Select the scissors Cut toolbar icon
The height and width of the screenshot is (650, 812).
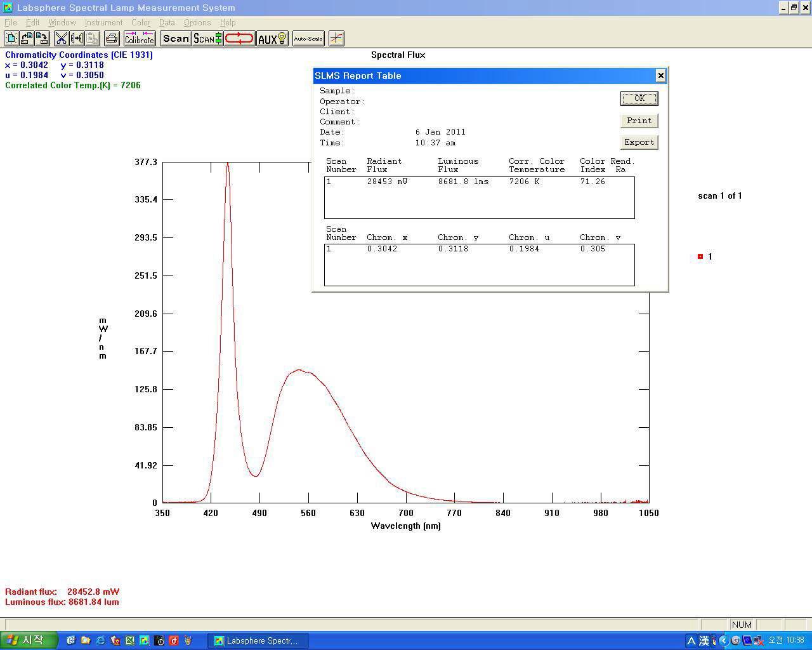point(61,39)
